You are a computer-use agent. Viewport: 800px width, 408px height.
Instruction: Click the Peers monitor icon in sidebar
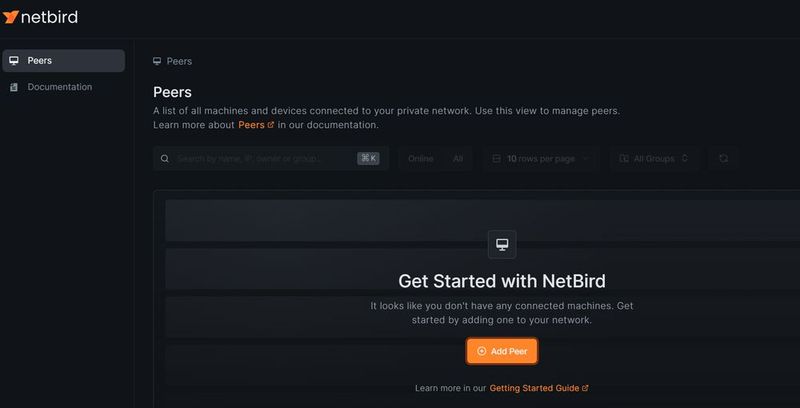coord(14,61)
